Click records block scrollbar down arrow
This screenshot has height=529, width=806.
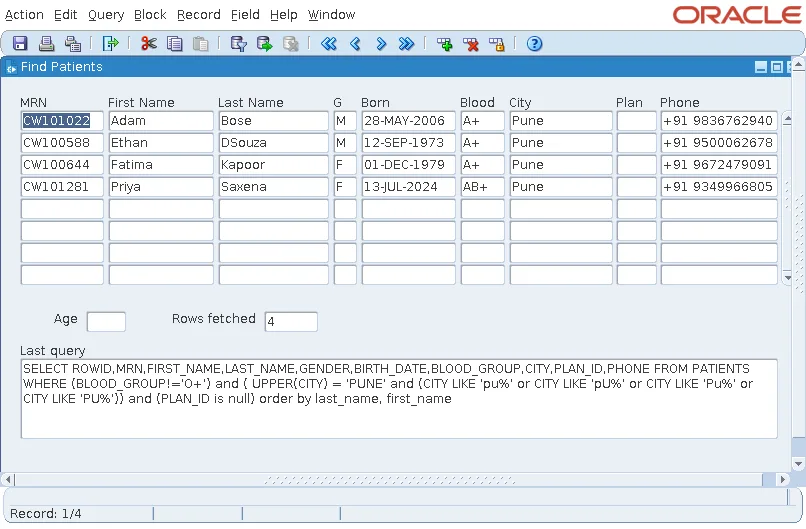[787, 277]
